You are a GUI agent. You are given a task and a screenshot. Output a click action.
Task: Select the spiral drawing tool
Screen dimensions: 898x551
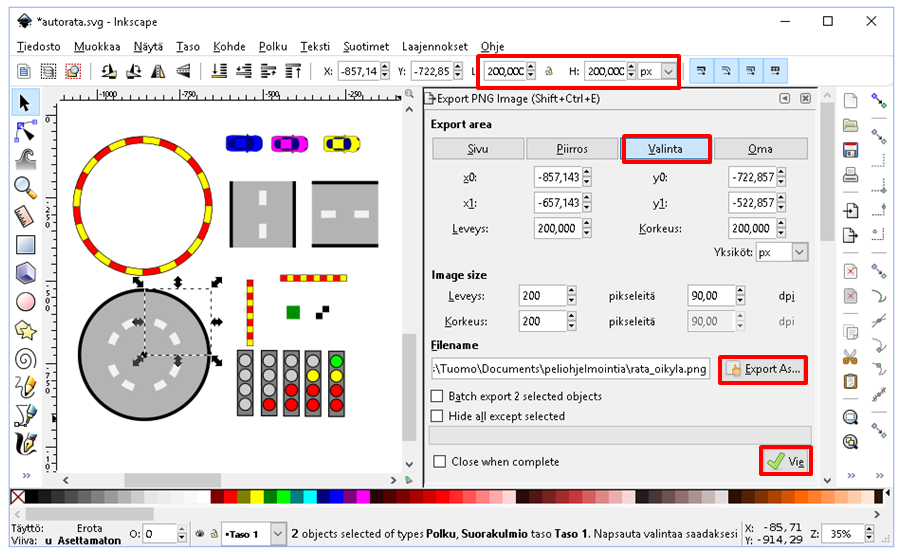(x=25, y=357)
